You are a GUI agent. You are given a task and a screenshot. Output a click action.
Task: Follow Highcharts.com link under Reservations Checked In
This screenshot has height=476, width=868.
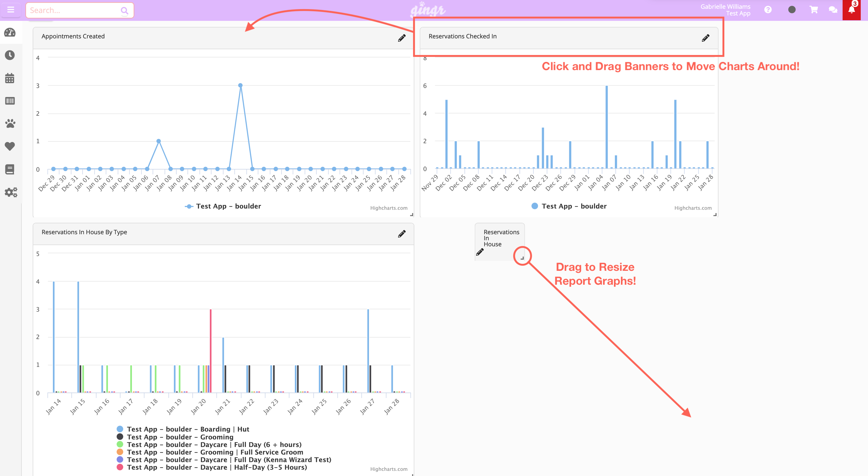(693, 208)
